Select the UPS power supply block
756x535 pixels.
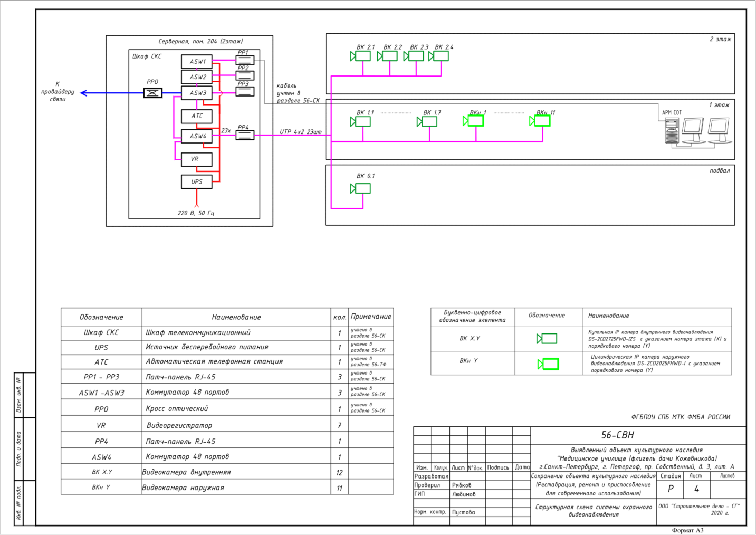click(197, 181)
